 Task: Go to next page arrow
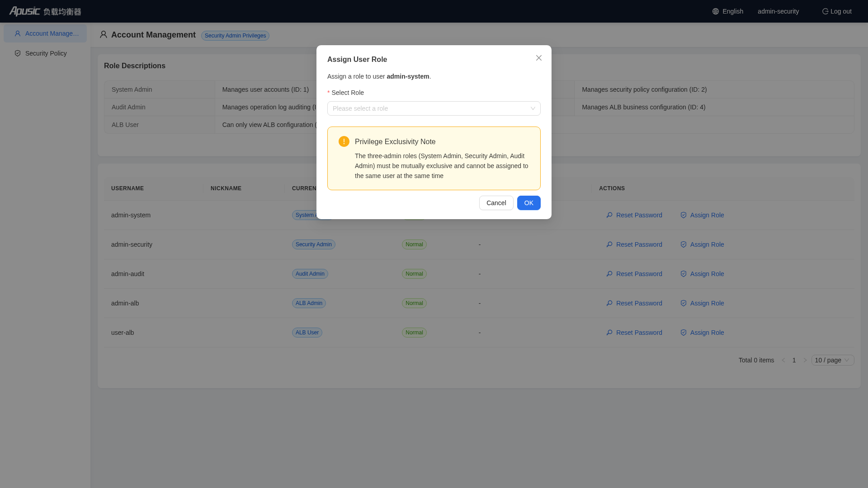[805, 360]
